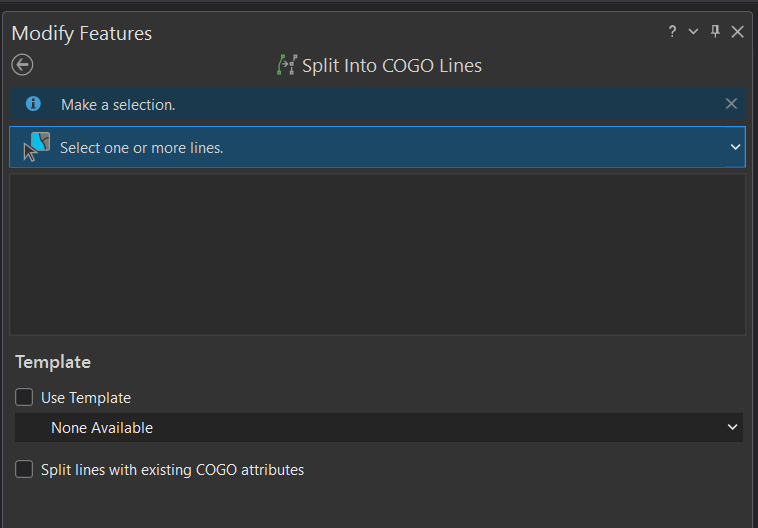Check Split lines with existing COGO attributes

[x=24, y=469]
